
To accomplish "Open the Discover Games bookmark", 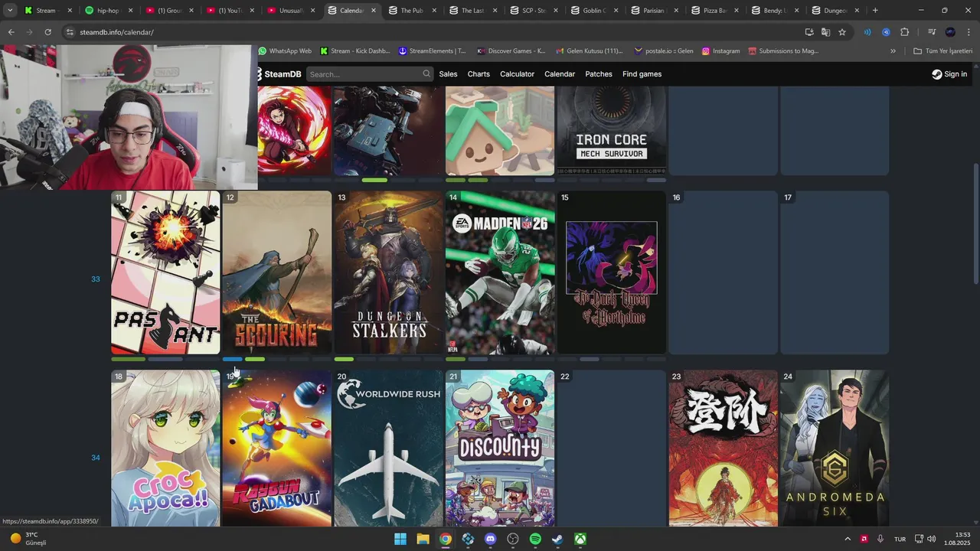I will (x=511, y=51).
